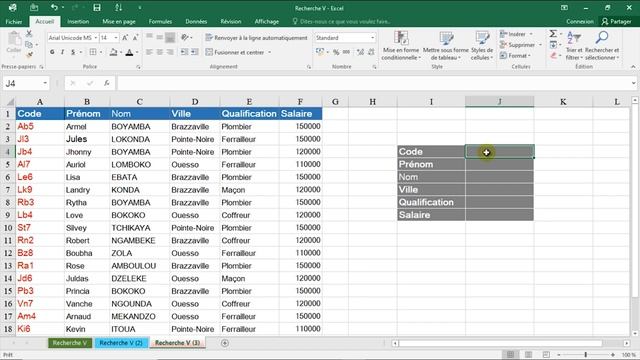Click the text orientation icon
Viewport: 640px width, 360px height.
click(185, 38)
